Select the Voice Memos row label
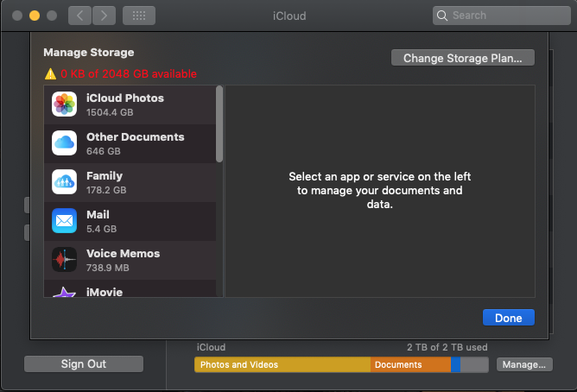Screen dimensions: 577x392 tap(124, 253)
